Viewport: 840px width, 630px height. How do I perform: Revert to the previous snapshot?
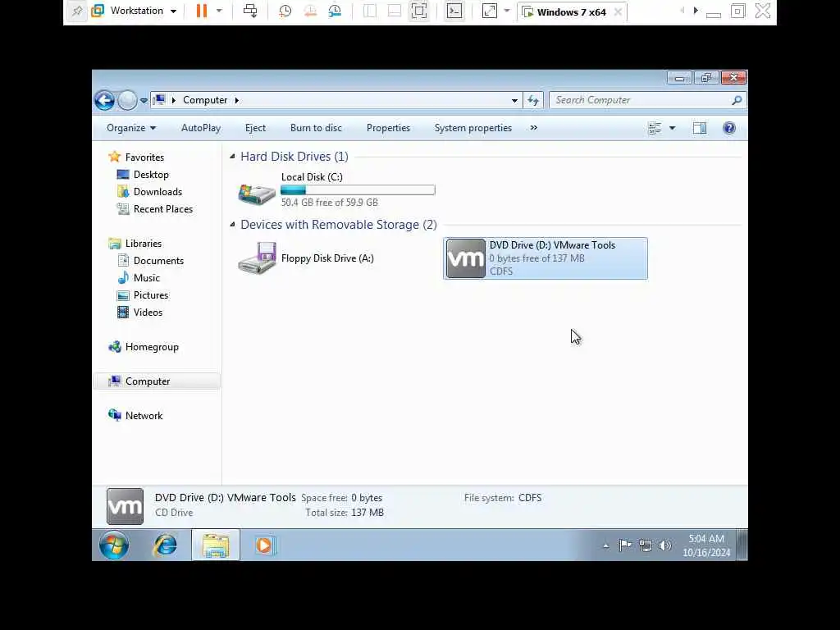point(310,11)
